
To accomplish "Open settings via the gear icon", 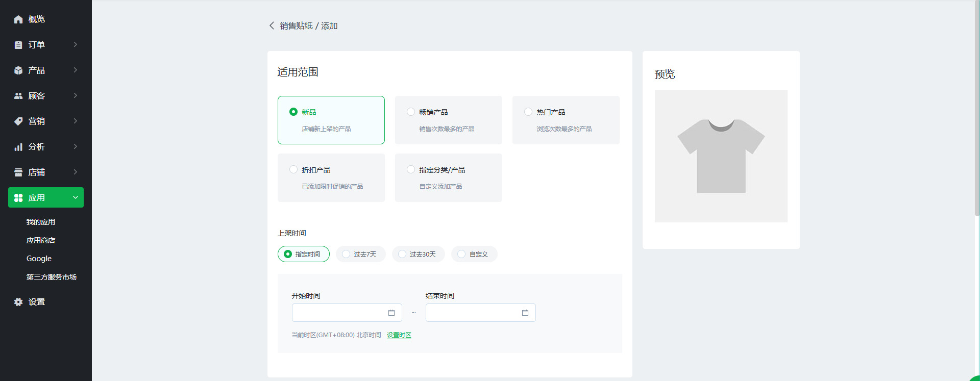I will (18, 302).
